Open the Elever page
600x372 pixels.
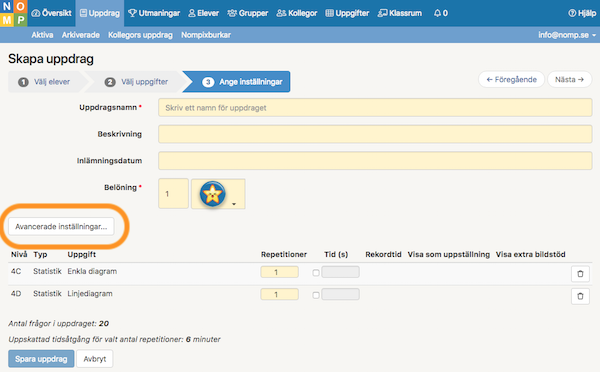coord(203,13)
